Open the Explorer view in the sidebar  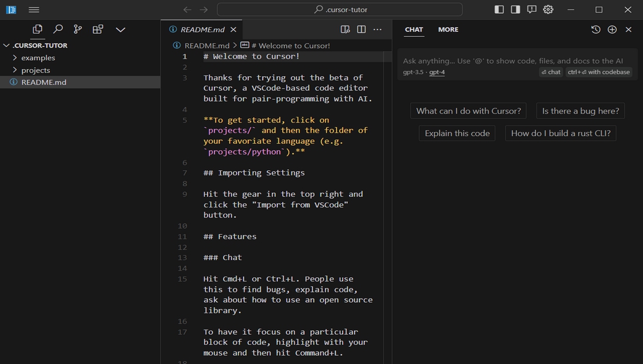(x=38, y=29)
